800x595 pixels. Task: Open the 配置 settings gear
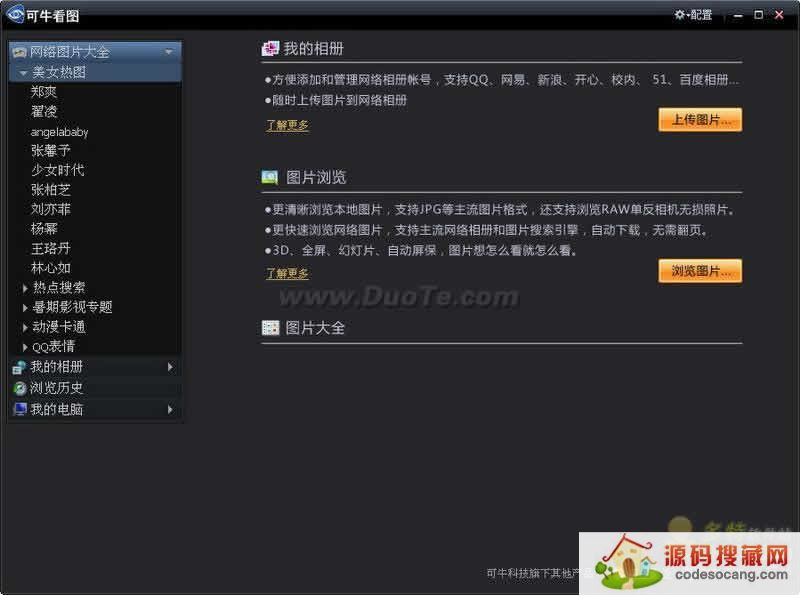(680, 15)
